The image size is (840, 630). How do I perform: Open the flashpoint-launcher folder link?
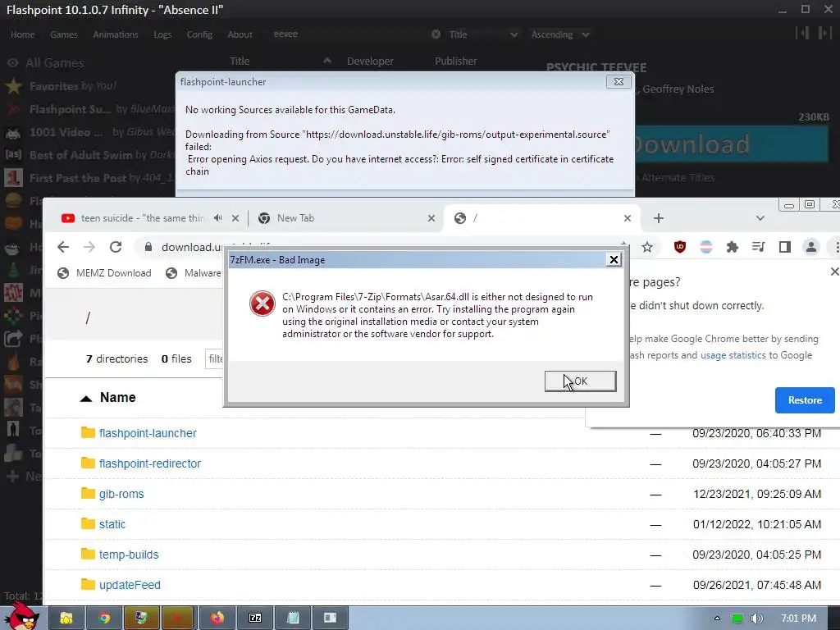pyautogui.click(x=148, y=433)
